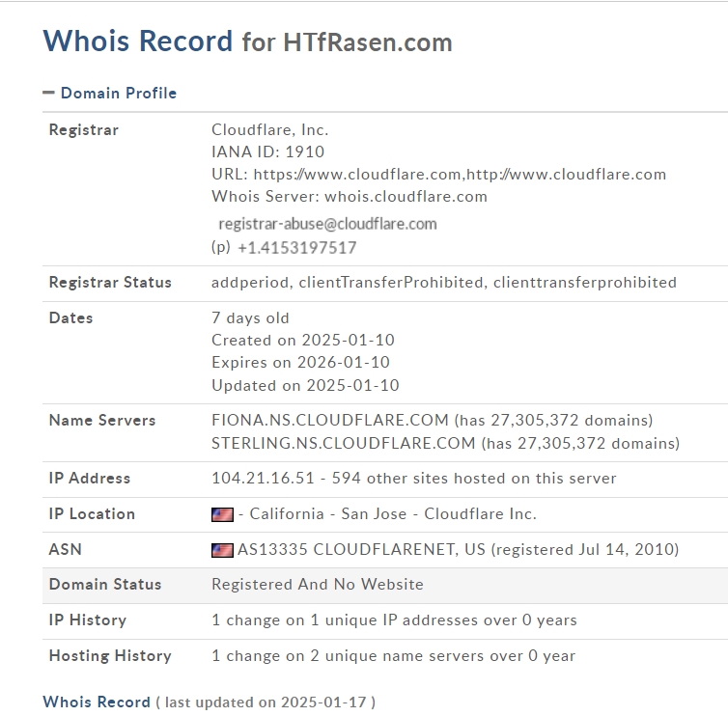
Task: Click the US flag in ASN row
Action: 222,550
